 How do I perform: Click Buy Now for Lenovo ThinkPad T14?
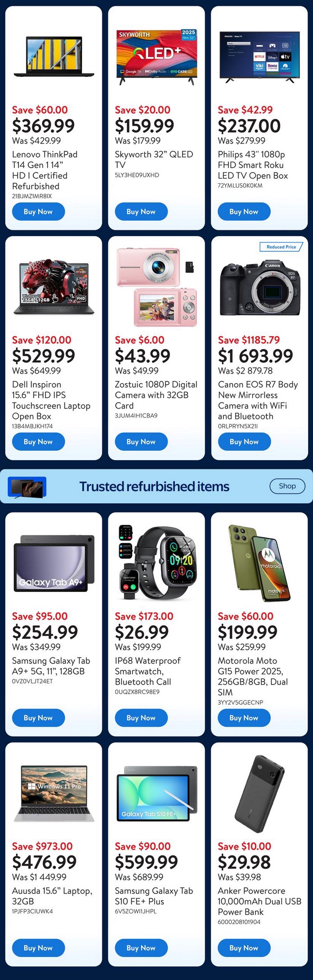pos(38,212)
